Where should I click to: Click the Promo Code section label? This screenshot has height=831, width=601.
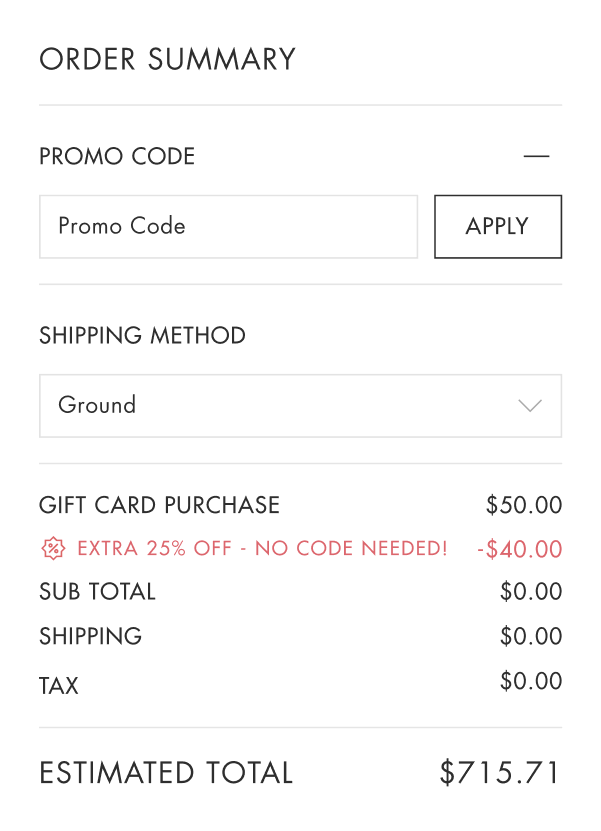[117, 156]
